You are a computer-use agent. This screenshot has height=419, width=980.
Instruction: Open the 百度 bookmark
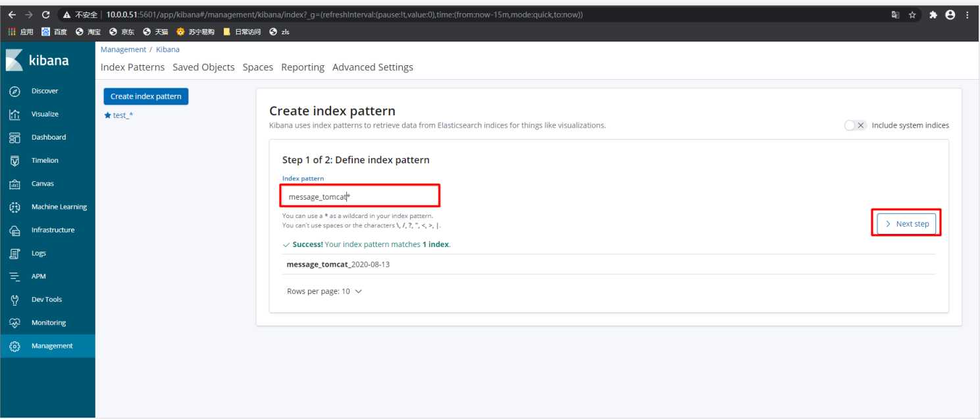(x=54, y=32)
